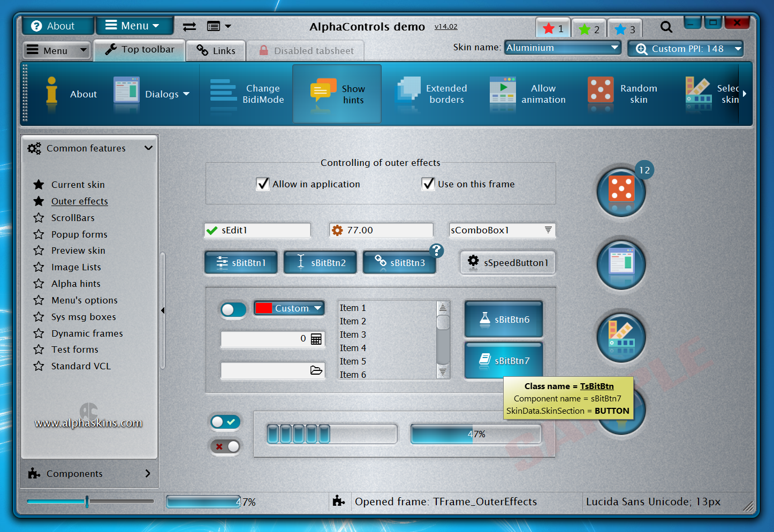Click the open-folder icon in the path field
Screen dimensions: 774x532
tap(316, 370)
